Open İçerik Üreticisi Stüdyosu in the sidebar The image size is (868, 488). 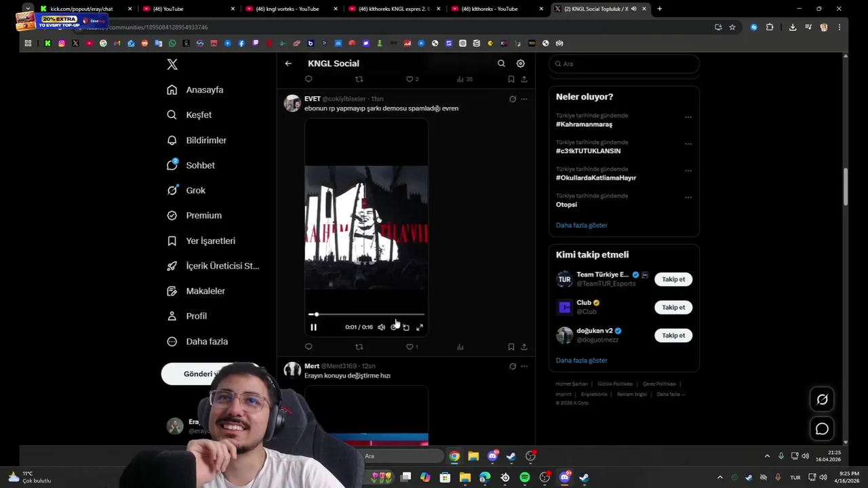pyautogui.click(x=214, y=266)
